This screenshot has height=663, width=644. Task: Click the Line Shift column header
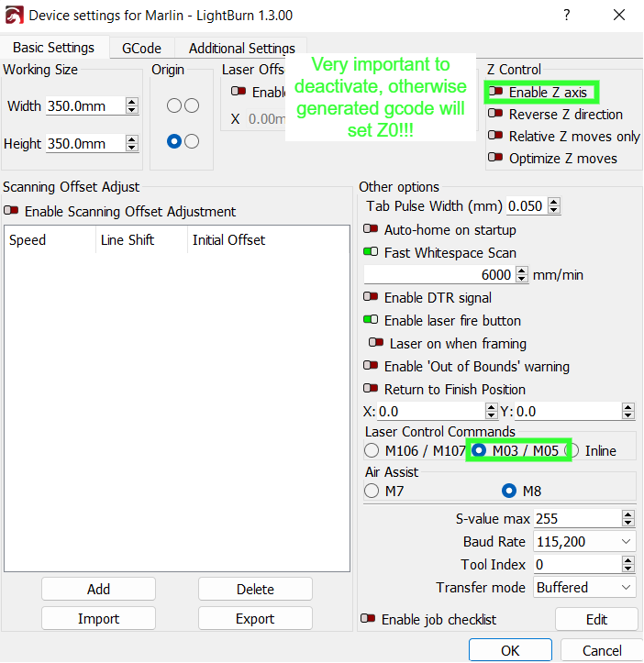(x=142, y=239)
